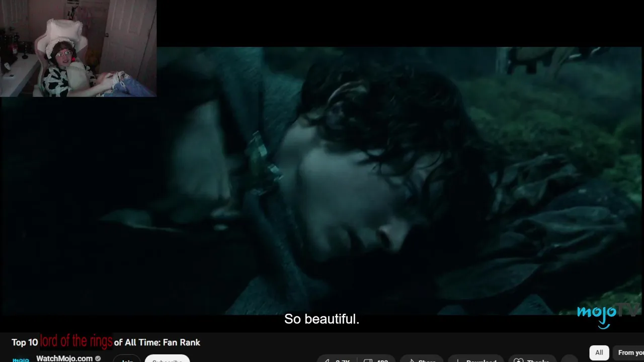Click the Subscribe button below the video
This screenshot has width=644, height=362.
click(x=167, y=359)
